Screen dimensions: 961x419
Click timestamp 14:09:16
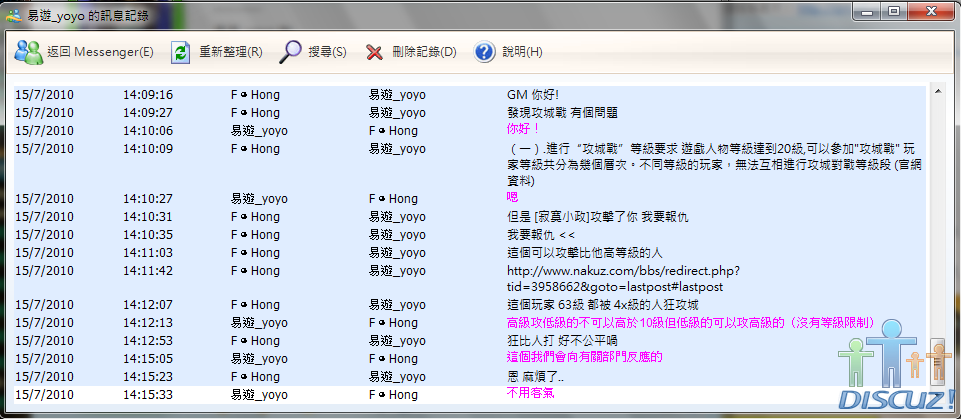[148, 95]
